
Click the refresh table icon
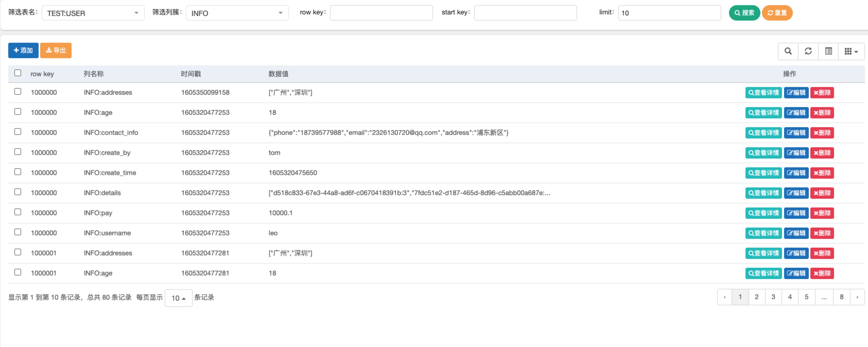(808, 51)
